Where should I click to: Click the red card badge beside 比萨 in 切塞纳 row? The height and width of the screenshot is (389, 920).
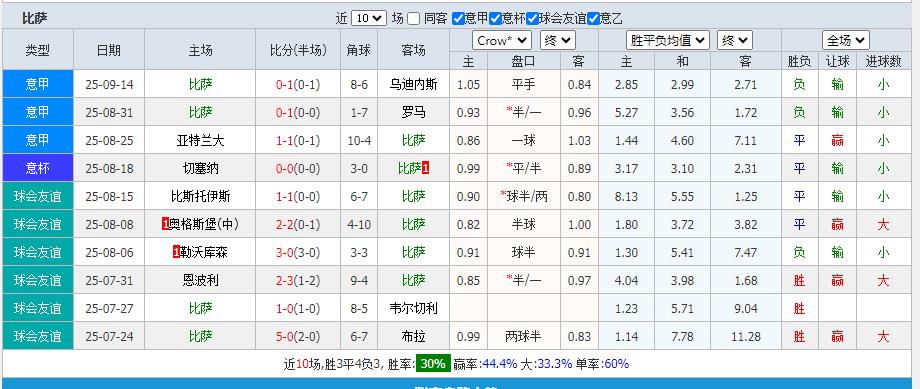pyautogui.click(x=426, y=168)
